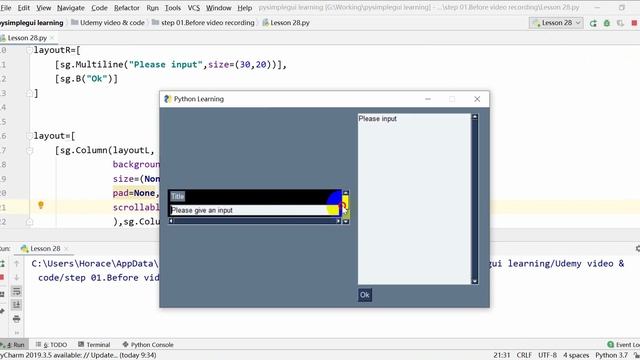This screenshot has width=640, height=360.
Task: Collapse the sg.Column(layoutL fold marker
Action: tap(29, 151)
